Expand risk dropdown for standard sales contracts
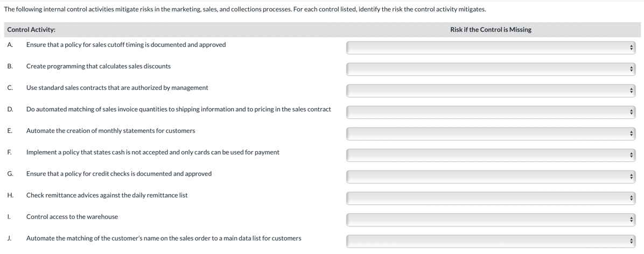Viewport: 644px width, 254px height. pyautogui.click(x=491, y=91)
